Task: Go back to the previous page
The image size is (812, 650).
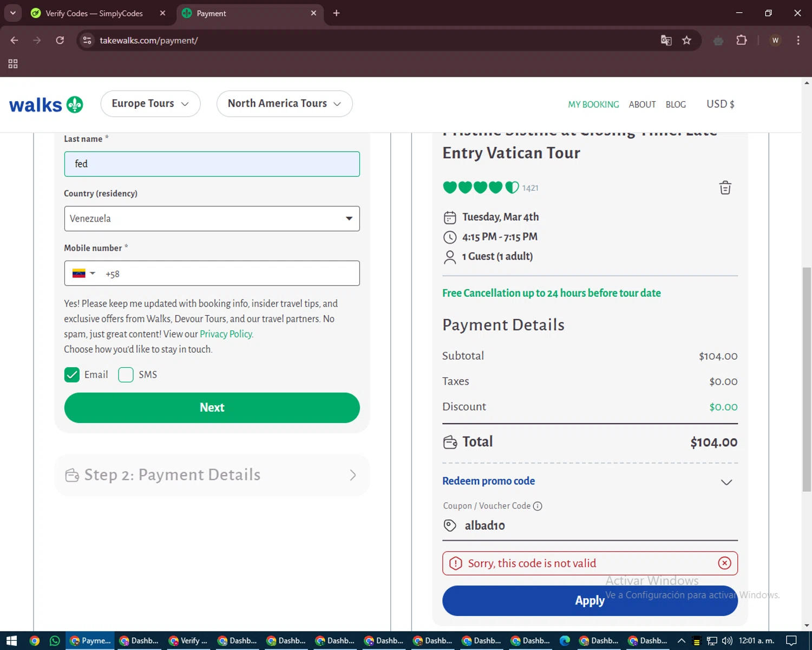Action: pyautogui.click(x=15, y=41)
